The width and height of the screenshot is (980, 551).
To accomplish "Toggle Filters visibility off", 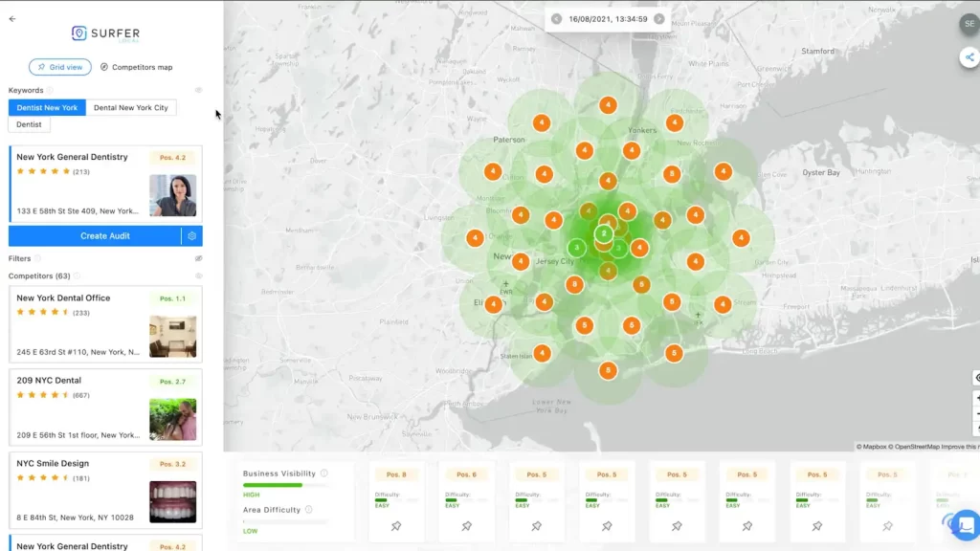I will click(x=198, y=257).
